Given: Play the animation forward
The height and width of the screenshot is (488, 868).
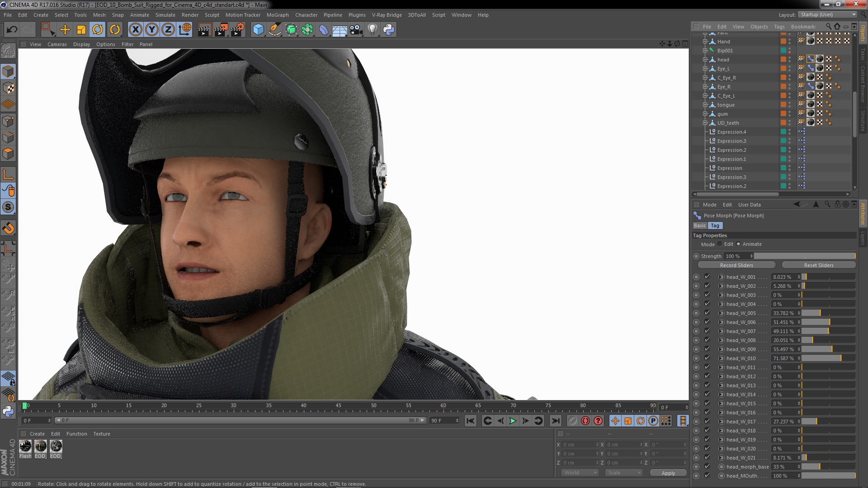Looking at the screenshot, I should coord(513,421).
